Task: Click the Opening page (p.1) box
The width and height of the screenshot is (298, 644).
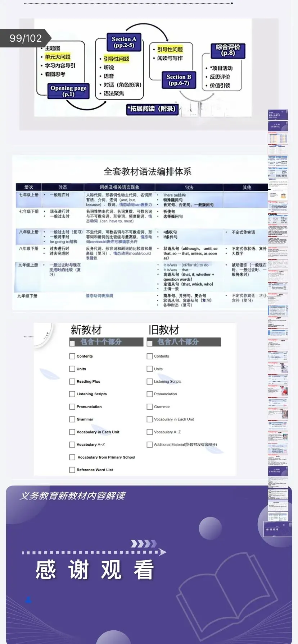Action: (x=68, y=91)
